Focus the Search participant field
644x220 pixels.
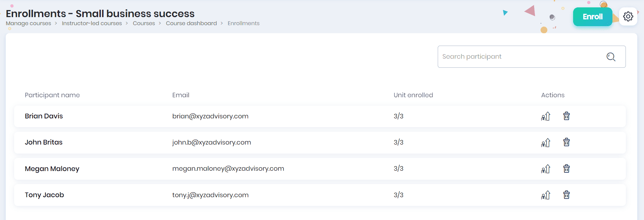(521, 57)
